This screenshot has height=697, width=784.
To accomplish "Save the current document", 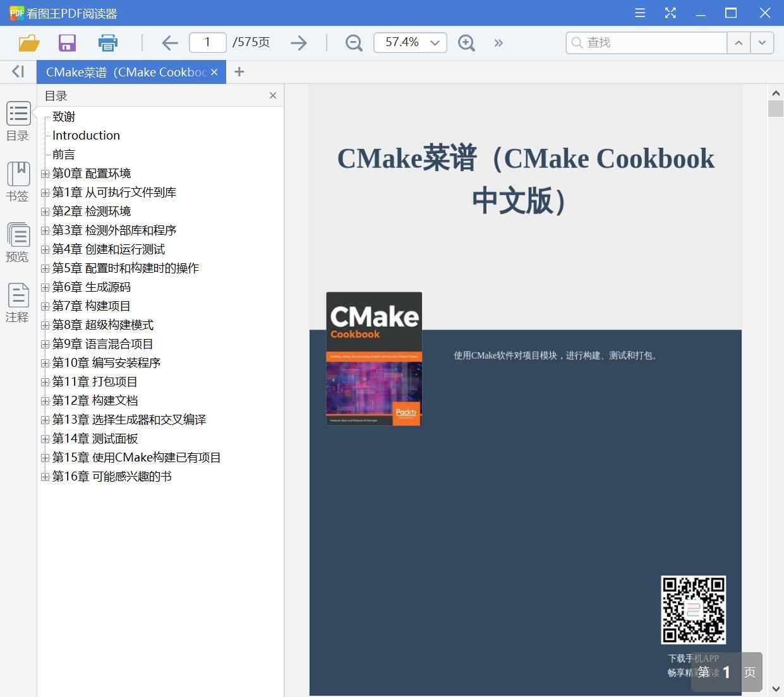I will coord(67,43).
